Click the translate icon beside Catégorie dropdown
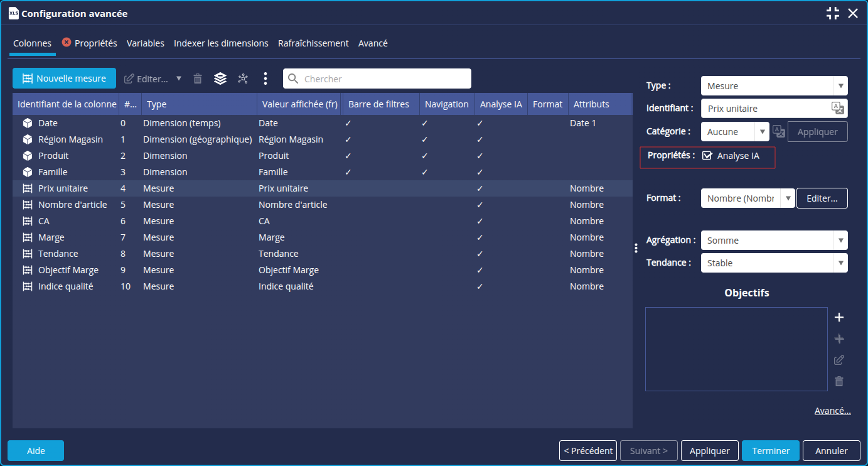868x466 pixels. [x=778, y=131]
